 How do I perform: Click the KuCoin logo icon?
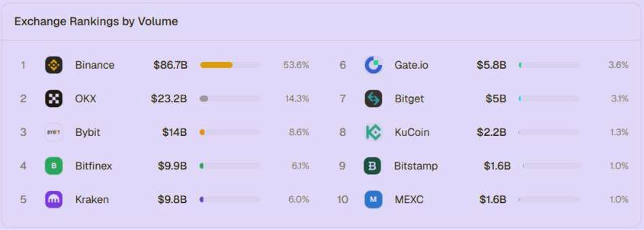[373, 132]
